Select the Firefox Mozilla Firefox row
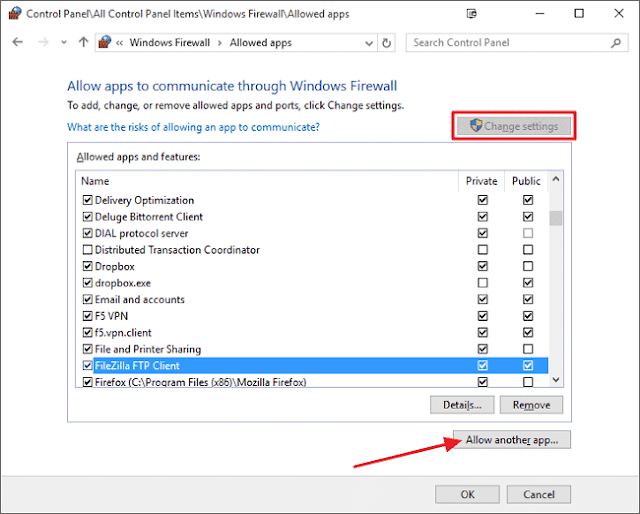This screenshot has width=640, height=514. pyautogui.click(x=312, y=382)
